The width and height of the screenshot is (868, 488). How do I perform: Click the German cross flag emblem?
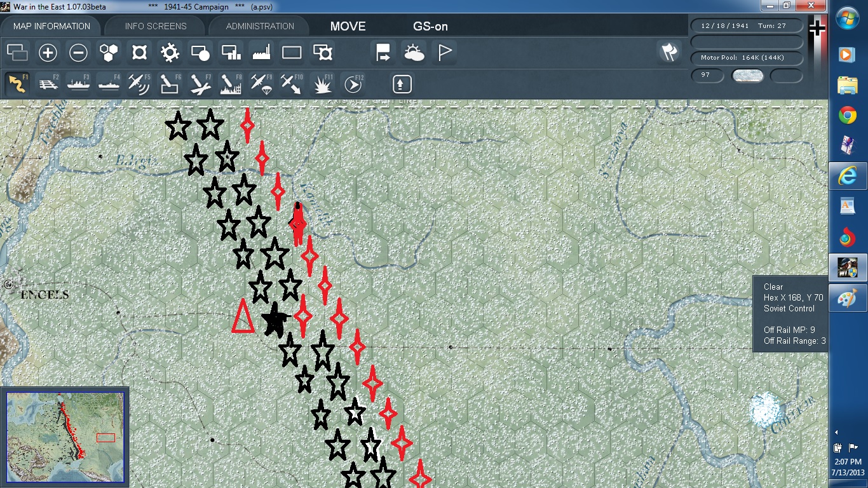(817, 28)
